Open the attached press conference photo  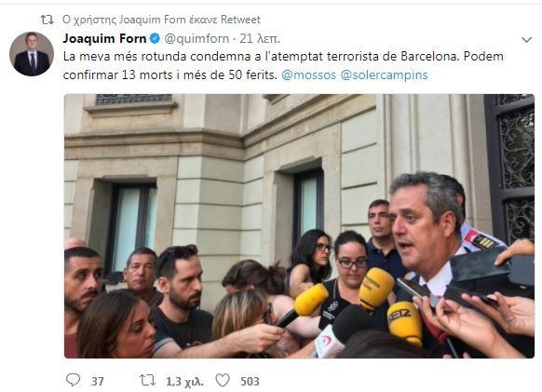click(299, 225)
